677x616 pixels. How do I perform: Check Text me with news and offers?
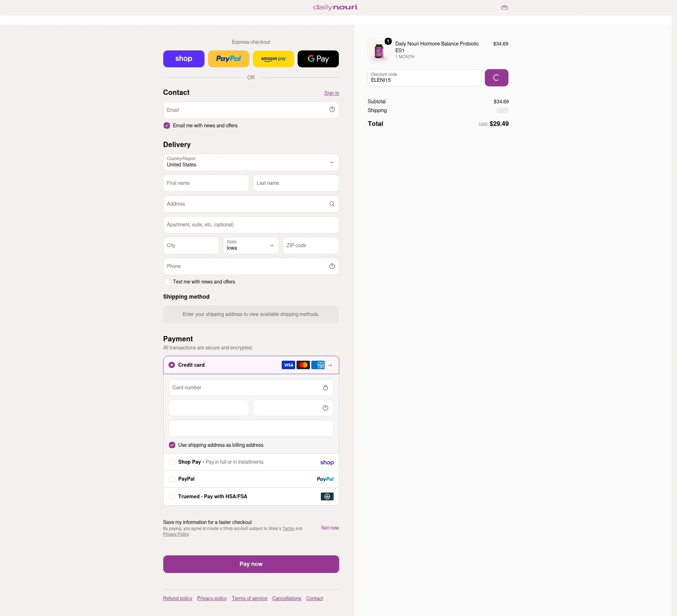pos(167,282)
